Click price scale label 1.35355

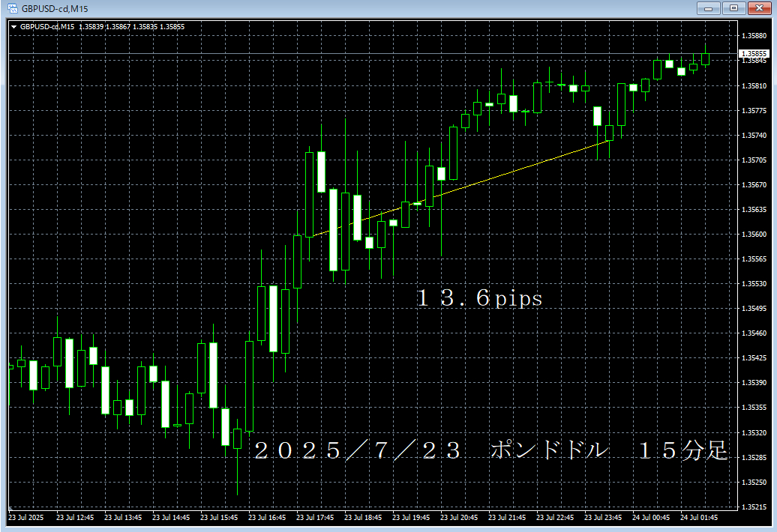point(754,408)
